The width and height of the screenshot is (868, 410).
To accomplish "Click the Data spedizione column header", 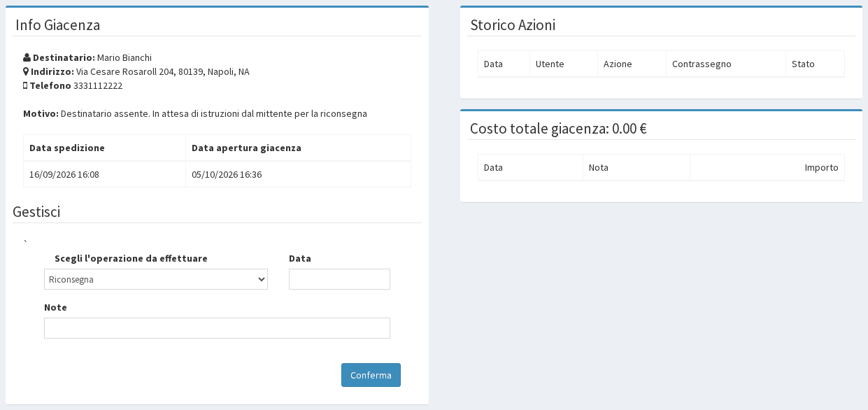I will [105, 148].
